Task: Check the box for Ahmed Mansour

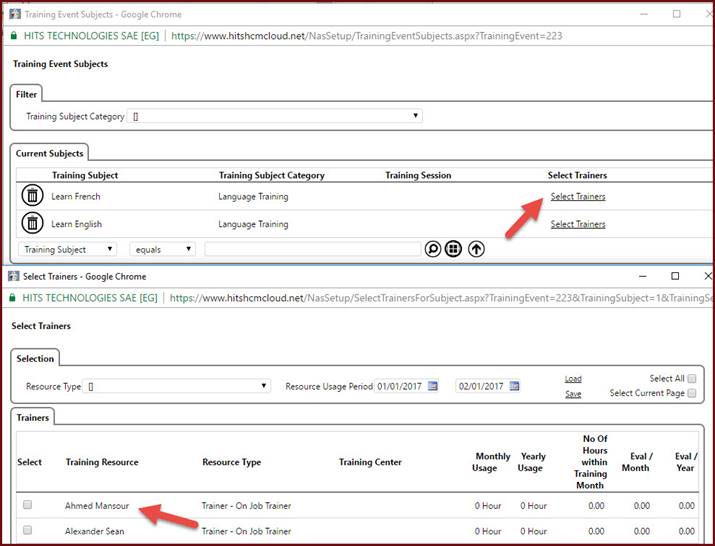Action: point(28,505)
